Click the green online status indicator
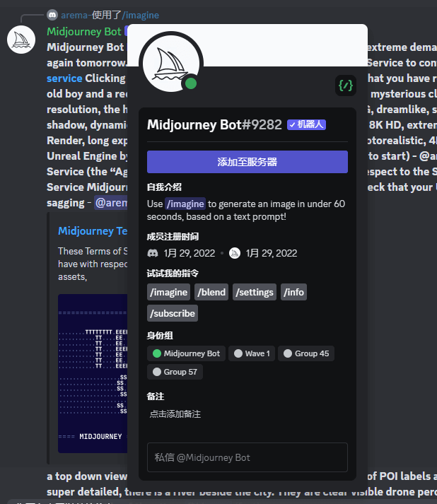437x504 pixels. [x=191, y=83]
